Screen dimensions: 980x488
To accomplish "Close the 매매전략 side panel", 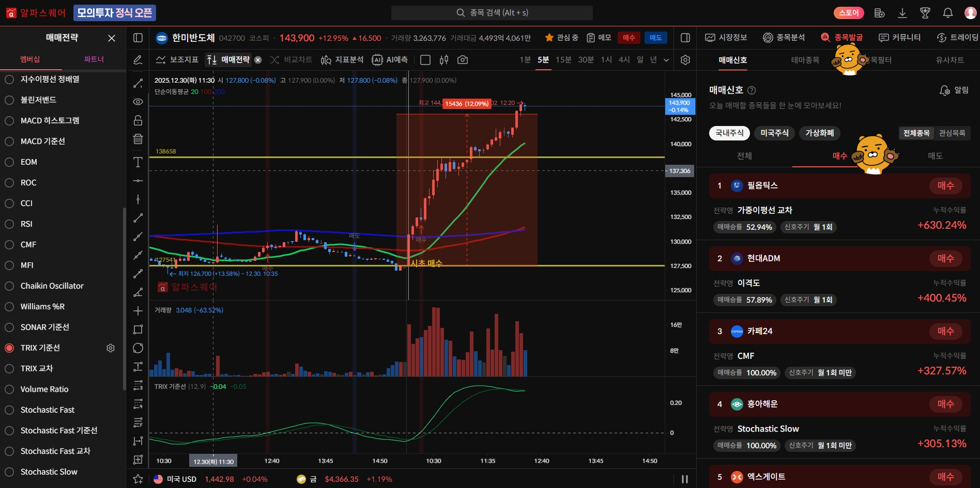I will point(112,38).
